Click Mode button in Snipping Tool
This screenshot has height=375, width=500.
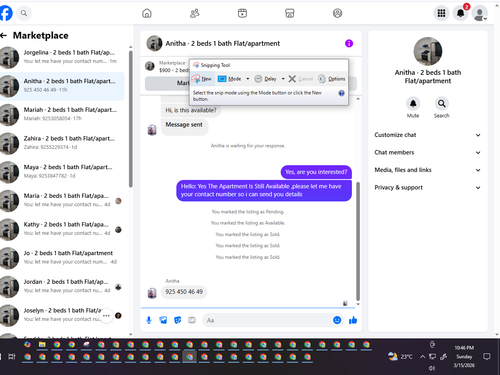(x=229, y=79)
